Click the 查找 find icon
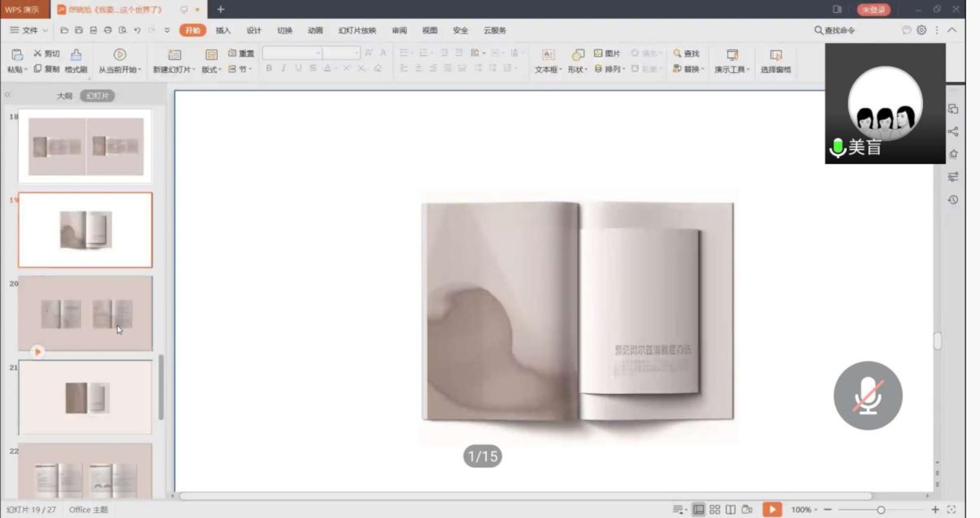The height and width of the screenshot is (518, 980). click(x=677, y=54)
